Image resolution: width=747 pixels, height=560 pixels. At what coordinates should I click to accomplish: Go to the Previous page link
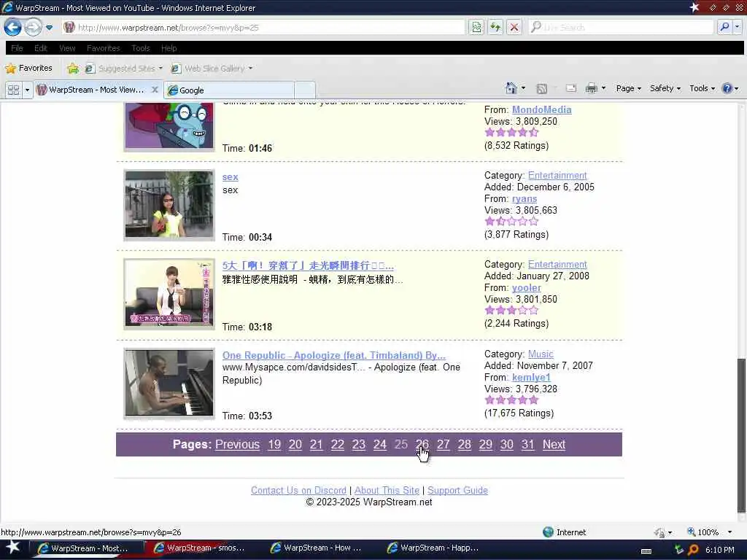pos(237,444)
